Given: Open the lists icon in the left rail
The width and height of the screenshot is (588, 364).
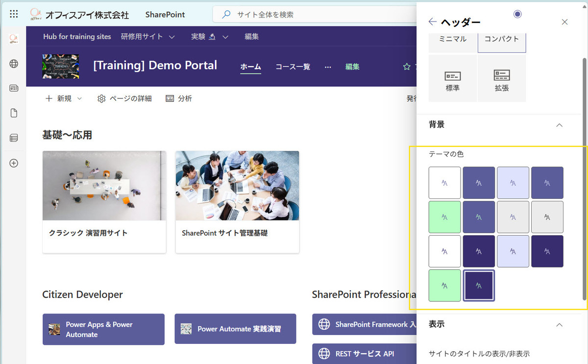Looking at the screenshot, I should pyautogui.click(x=14, y=138).
